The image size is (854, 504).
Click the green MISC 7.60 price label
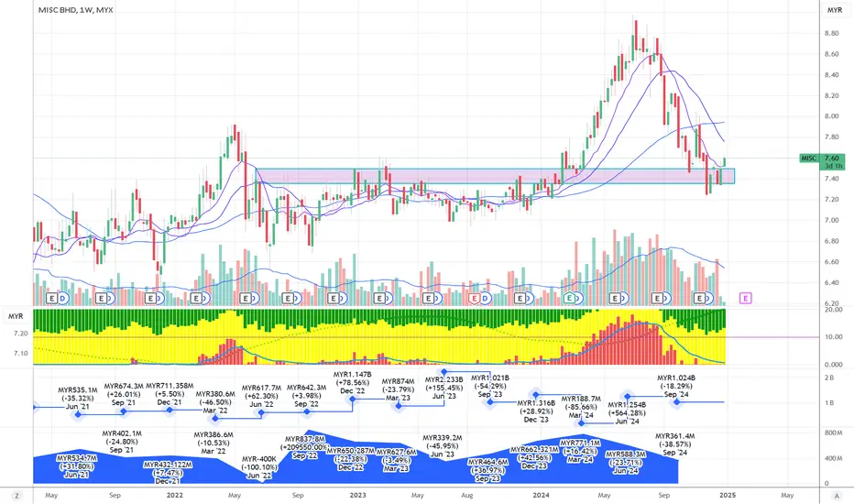[822, 161]
